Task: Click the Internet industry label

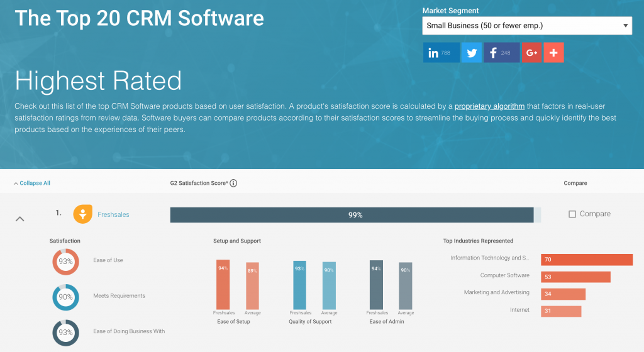Action: [519, 310]
